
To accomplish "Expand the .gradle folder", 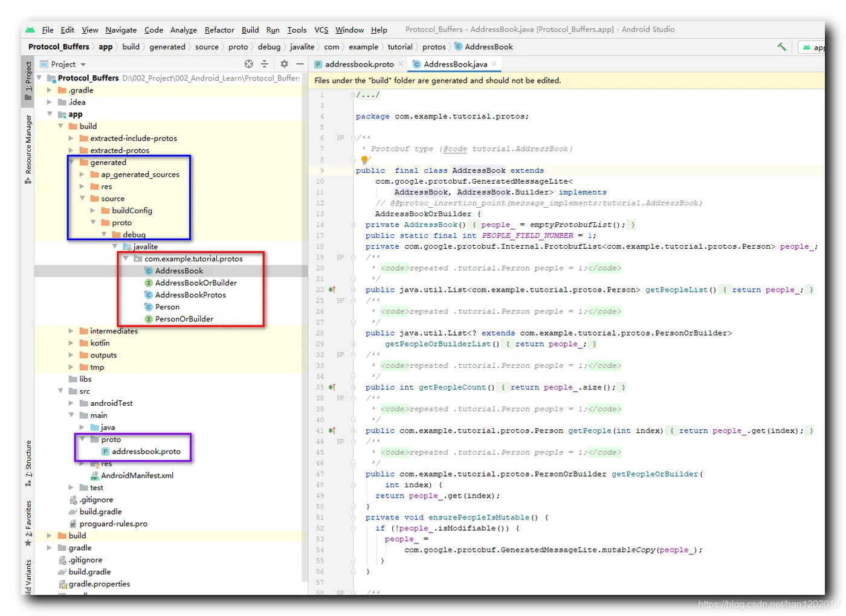I will [x=50, y=90].
